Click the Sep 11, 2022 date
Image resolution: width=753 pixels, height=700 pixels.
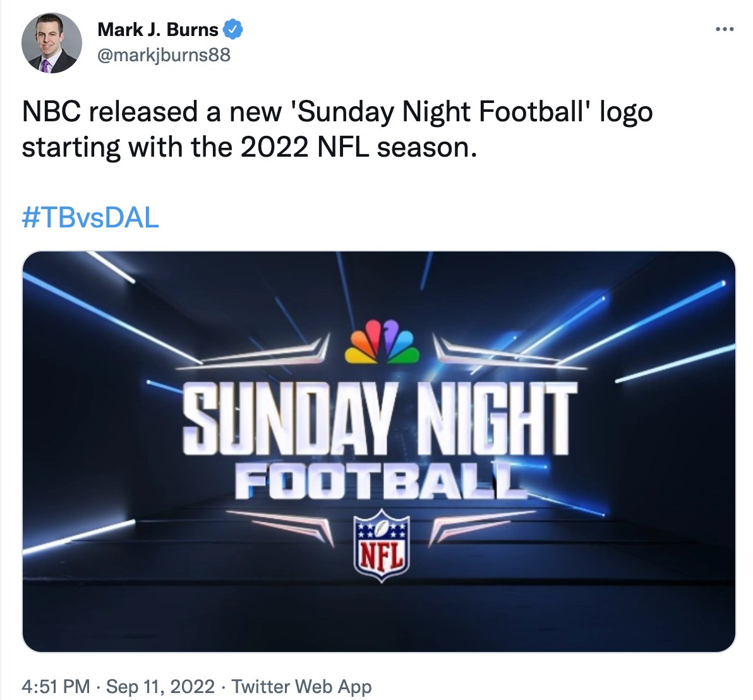(x=160, y=686)
